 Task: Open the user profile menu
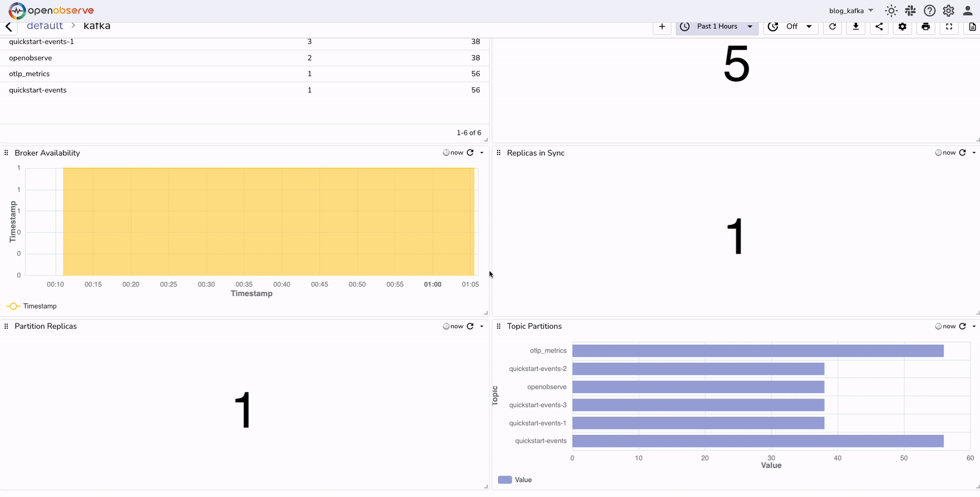[x=968, y=10]
